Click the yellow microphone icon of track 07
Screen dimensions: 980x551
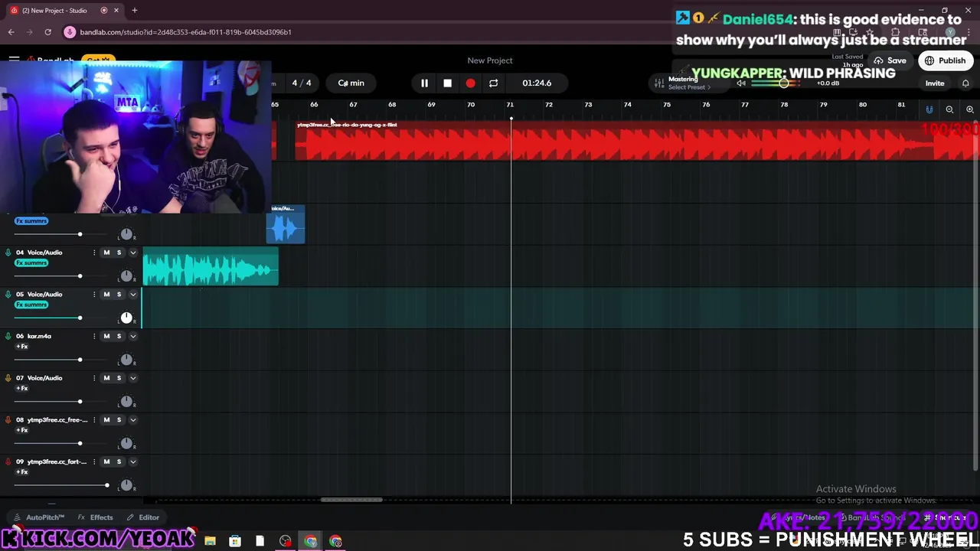coord(8,378)
